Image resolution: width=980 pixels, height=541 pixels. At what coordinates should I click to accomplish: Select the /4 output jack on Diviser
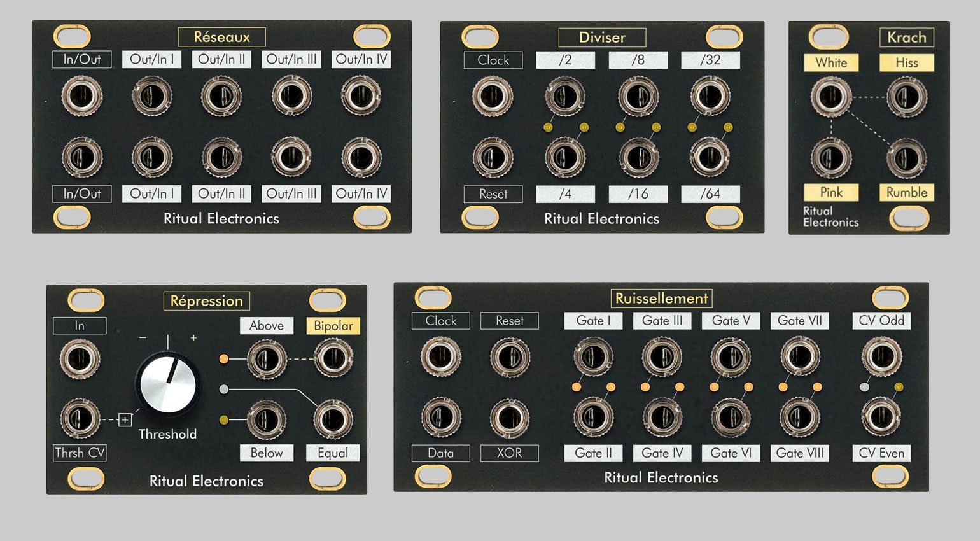point(564,157)
